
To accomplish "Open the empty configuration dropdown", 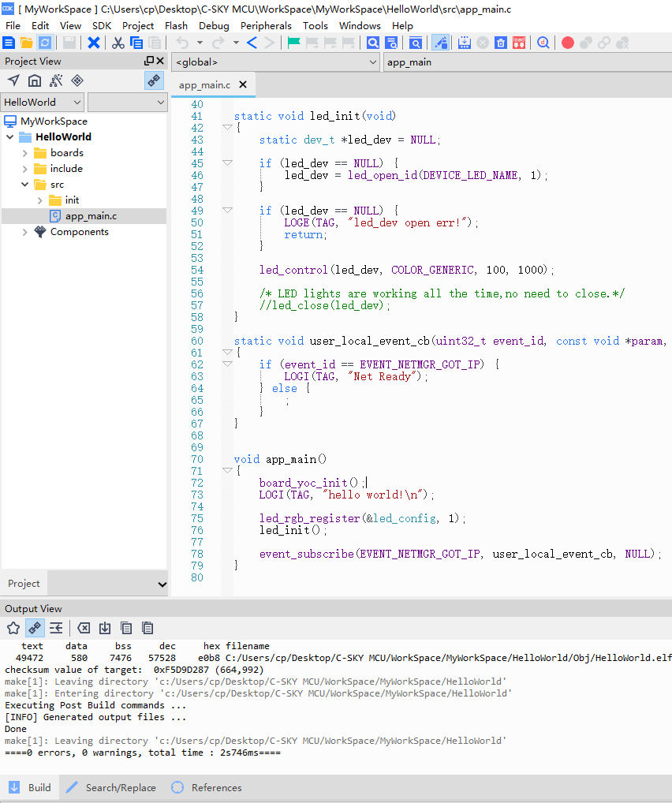I will pyautogui.click(x=128, y=103).
